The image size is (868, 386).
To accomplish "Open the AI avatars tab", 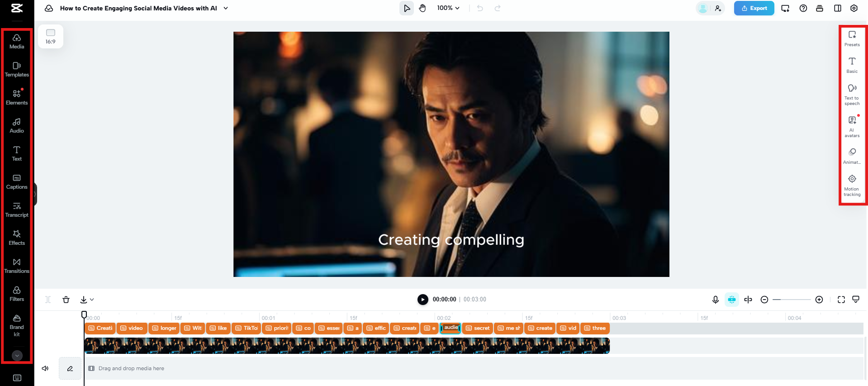I will click(x=852, y=126).
